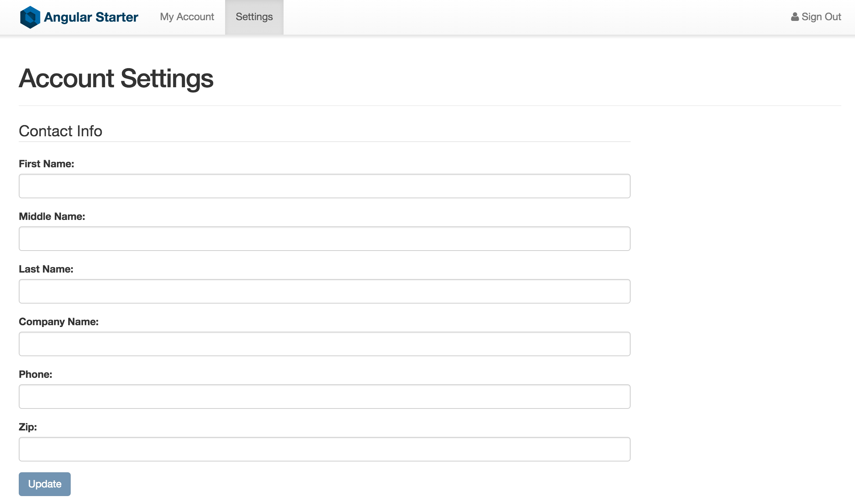Click the Company Name label
This screenshot has width=855, height=504.
pyautogui.click(x=58, y=322)
